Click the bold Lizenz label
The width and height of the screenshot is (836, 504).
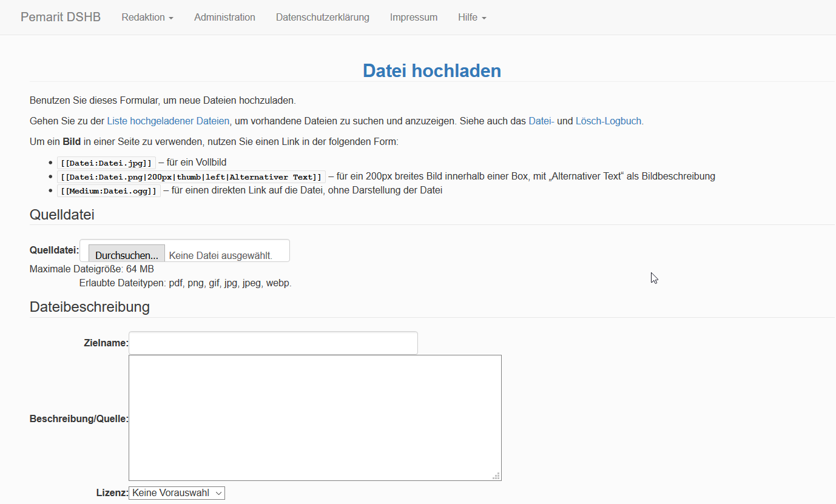click(x=112, y=493)
